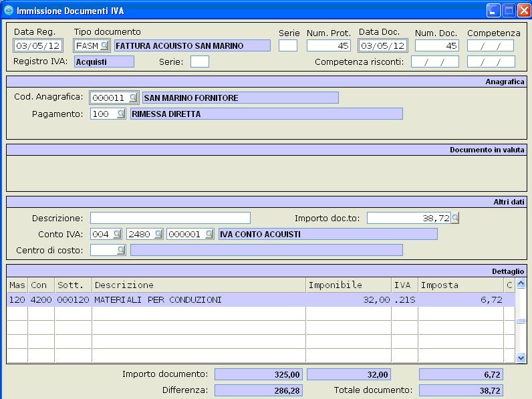Click the Con cell 4200

coord(41,299)
